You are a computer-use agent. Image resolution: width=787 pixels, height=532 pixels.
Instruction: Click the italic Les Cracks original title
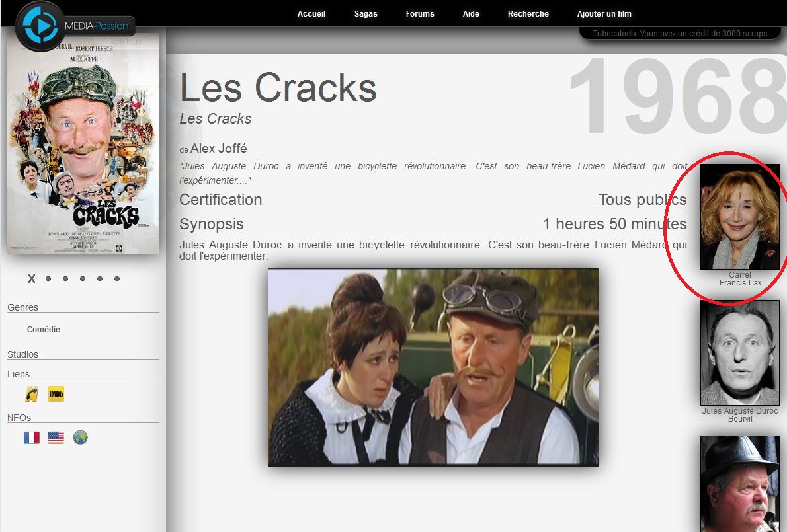pyautogui.click(x=216, y=119)
